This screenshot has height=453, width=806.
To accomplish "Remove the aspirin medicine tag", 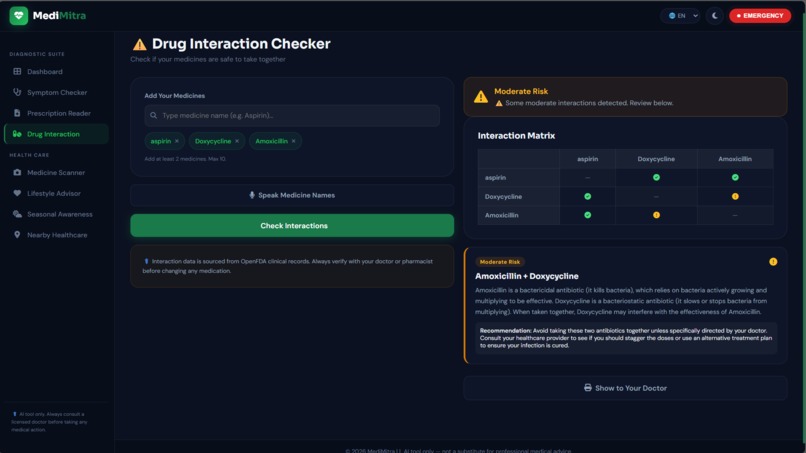I will pos(177,141).
